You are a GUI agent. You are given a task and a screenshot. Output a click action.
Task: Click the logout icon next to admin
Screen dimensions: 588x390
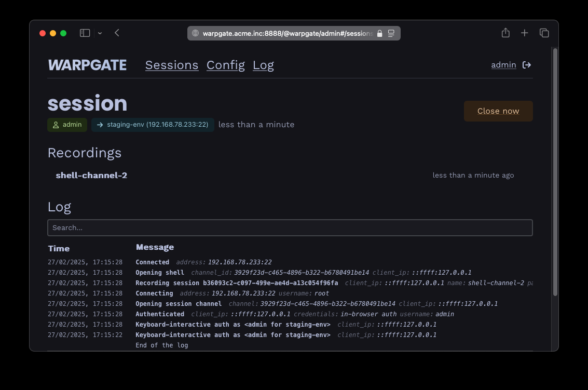coord(527,65)
